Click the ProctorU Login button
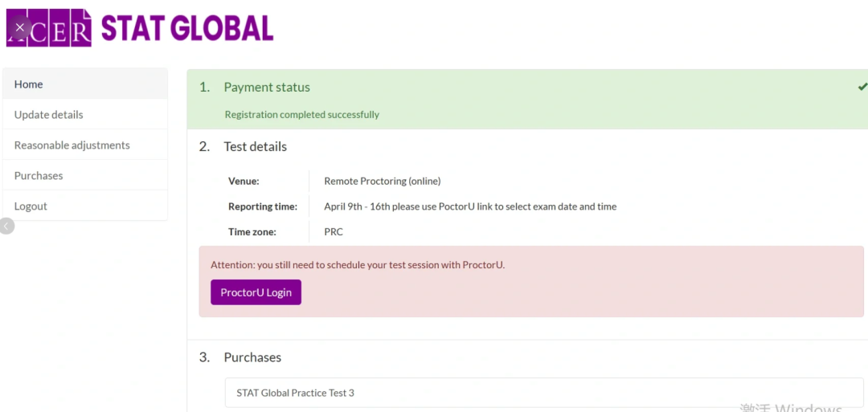 coord(256,292)
